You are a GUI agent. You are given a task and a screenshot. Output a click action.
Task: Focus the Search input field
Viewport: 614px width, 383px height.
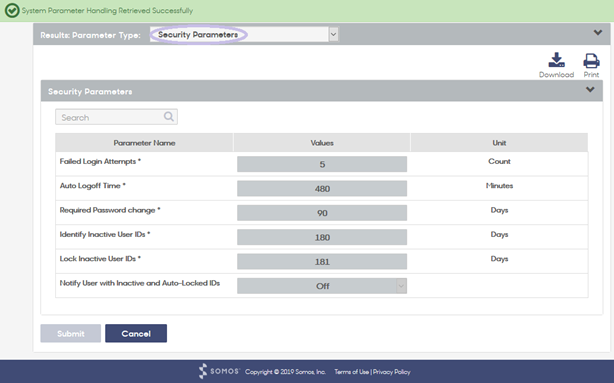click(x=116, y=117)
